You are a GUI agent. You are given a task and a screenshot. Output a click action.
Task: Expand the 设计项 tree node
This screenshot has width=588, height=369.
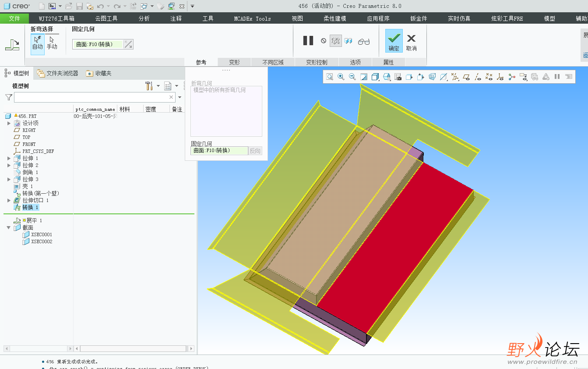(9, 123)
